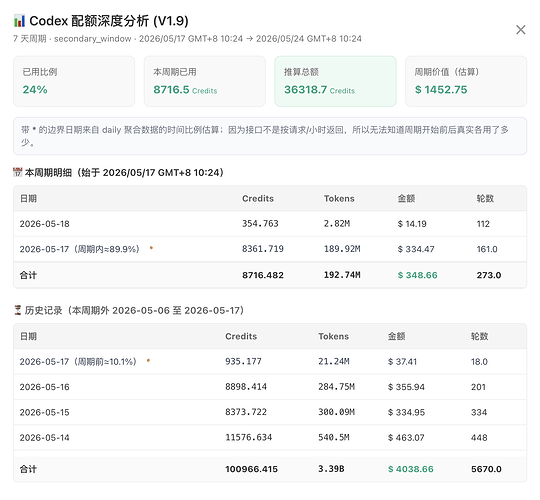Click the 192.74M total tokens
This screenshot has width=540, height=500.
click(x=342, y=275)
